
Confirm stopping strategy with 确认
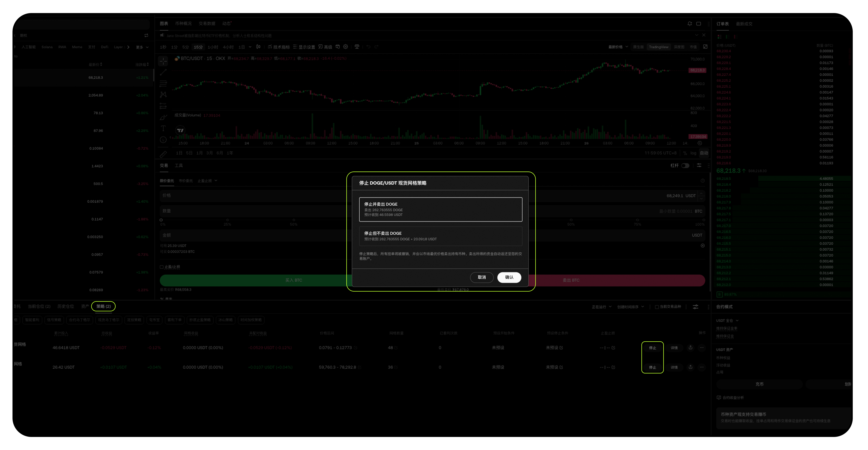click(509, 277)
